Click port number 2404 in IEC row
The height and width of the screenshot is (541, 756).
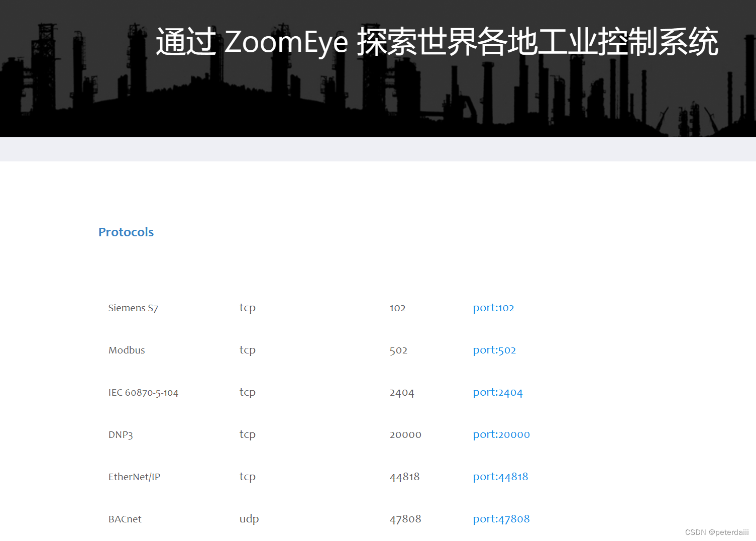[x=402, y=392]
